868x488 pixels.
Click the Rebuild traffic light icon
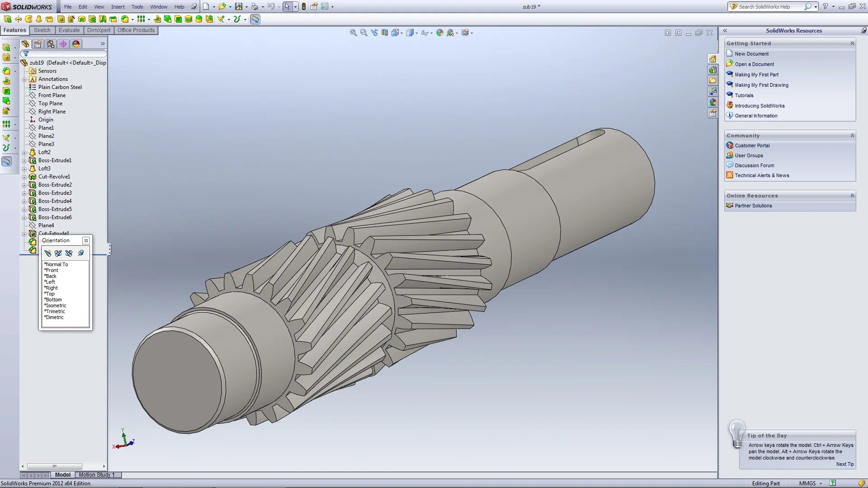pos(304,7)
